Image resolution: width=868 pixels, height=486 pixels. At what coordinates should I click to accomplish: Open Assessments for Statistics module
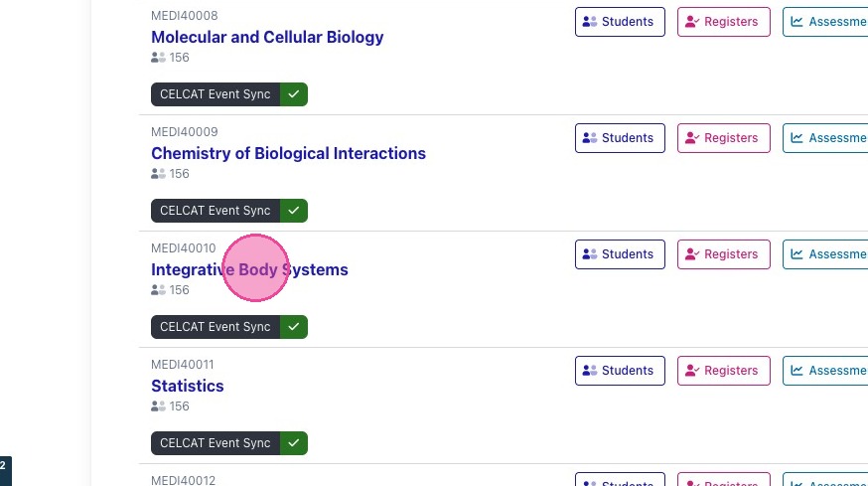tap(826, 371)
